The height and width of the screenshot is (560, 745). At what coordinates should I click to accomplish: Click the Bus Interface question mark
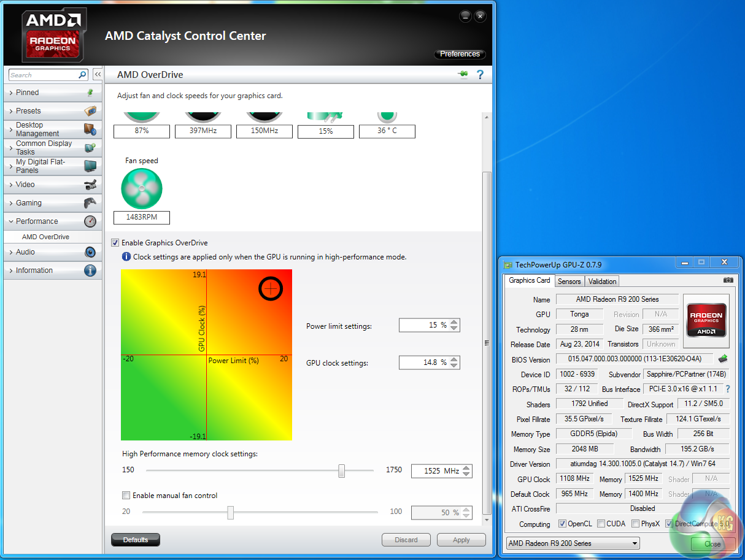click(x=728, y=389)
